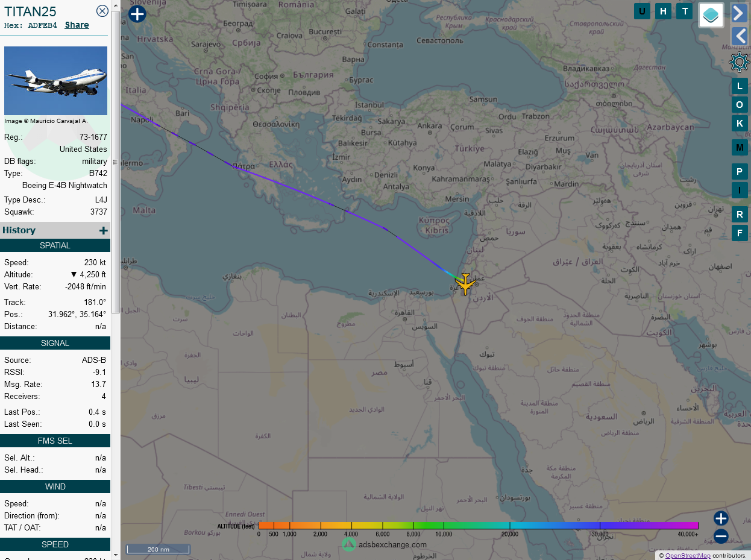This screenshot has height=560, width=751.
Task: Toggle the I map button
Action: pyautogui.click(x=740, y=190)
